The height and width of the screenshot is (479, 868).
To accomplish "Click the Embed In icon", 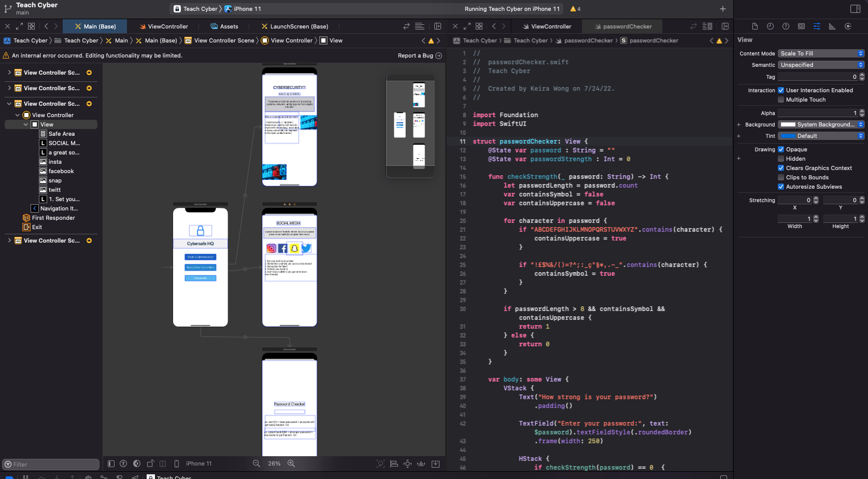I will pyautogui.click(x=435, y=463).
